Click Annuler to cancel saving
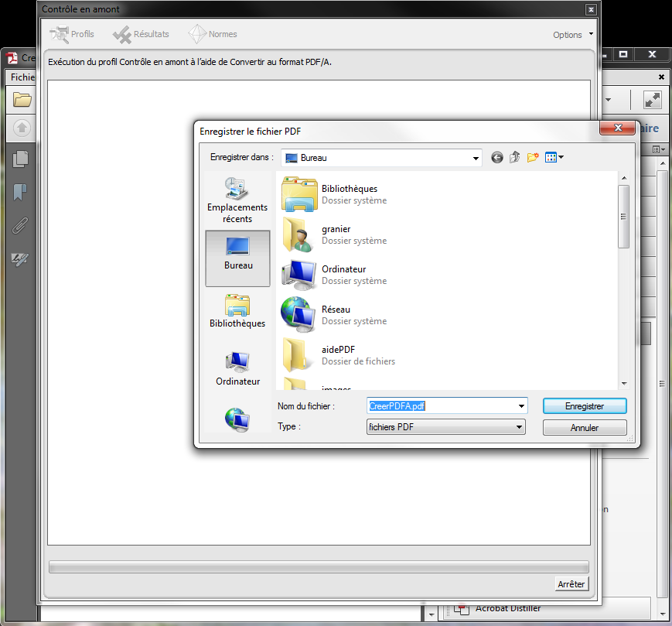This screenshot has width=672, height=626. point(584,428)
